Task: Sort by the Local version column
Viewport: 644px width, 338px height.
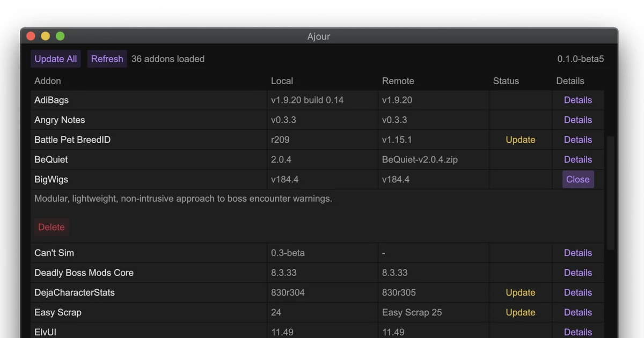Action: [282, 80]
